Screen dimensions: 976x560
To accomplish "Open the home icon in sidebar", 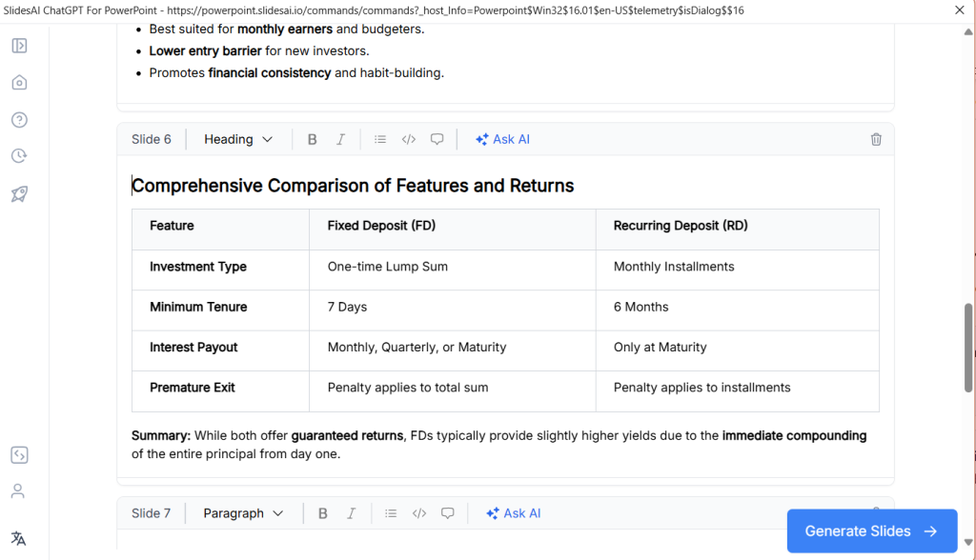I will pos(19,83).
